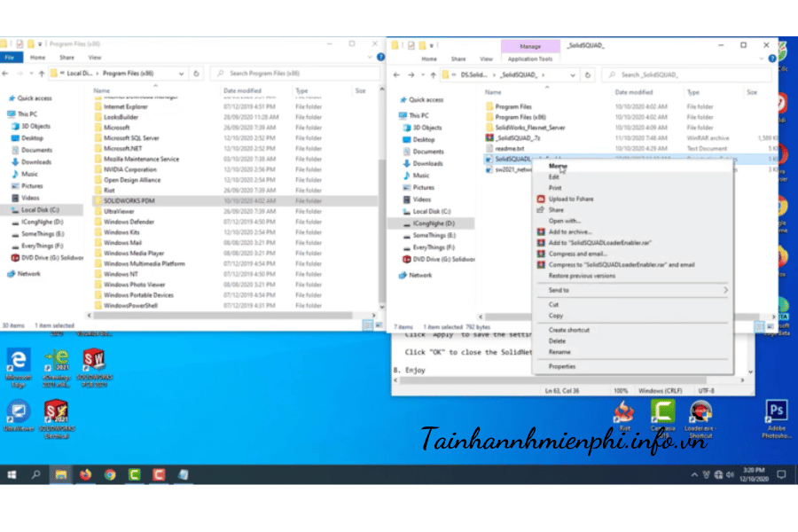
Task: Select Local Disk (C:) in left navigation pane
Action: click(35, 210)
